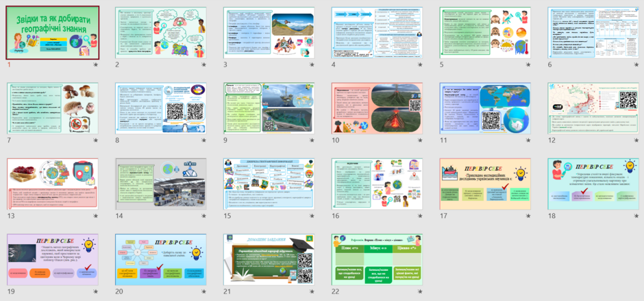The height and width of the screenshot is (301, 644).
Task: Select slide 1 title thumbnail
Action: [53, 32]
